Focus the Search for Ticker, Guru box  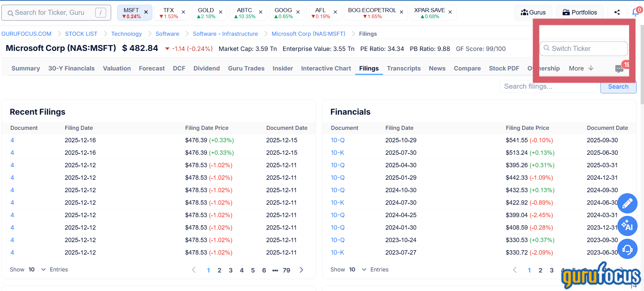coord(56,12)
